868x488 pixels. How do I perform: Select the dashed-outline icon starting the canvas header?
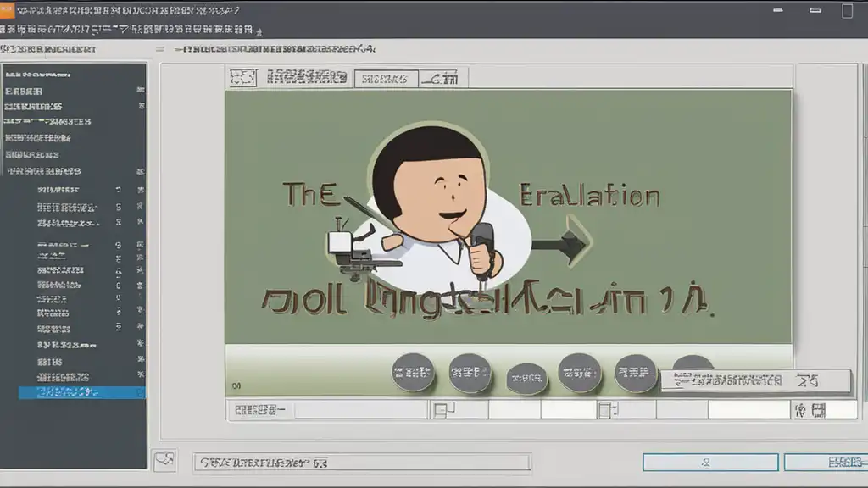coord(243,78)
